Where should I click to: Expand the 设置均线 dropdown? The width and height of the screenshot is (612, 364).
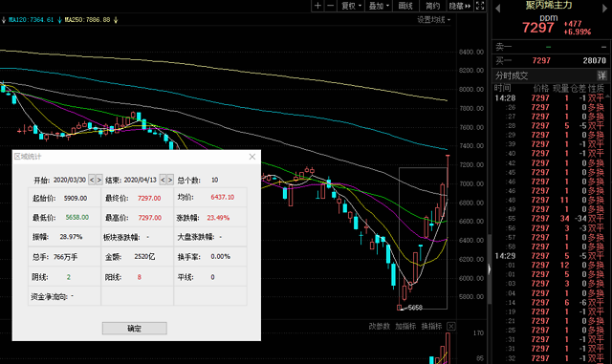pos(433,20)
